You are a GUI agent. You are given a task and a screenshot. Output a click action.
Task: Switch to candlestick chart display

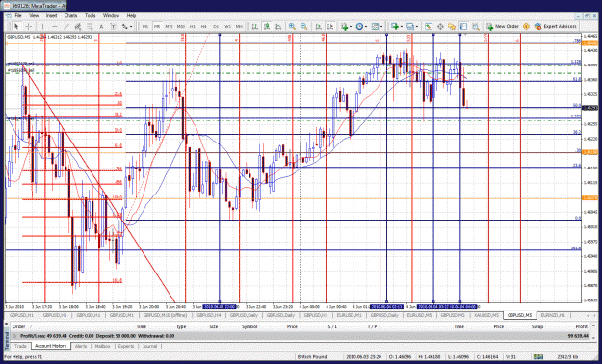pos(267,27)
